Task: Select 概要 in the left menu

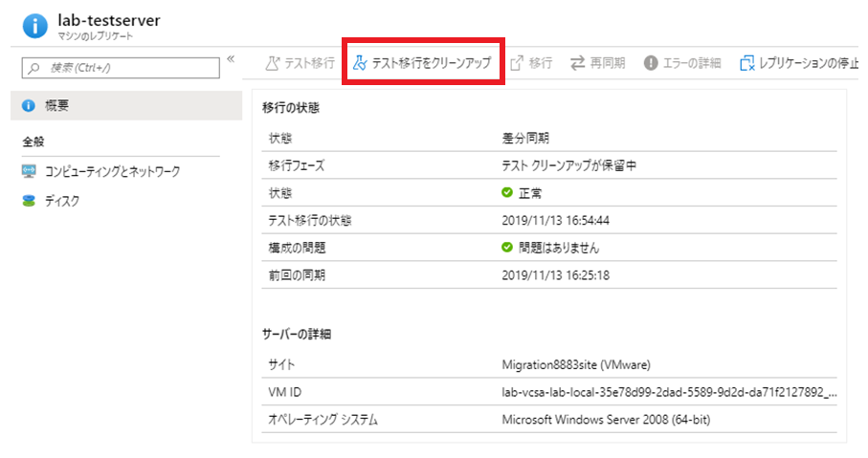Action: (57, 105)
